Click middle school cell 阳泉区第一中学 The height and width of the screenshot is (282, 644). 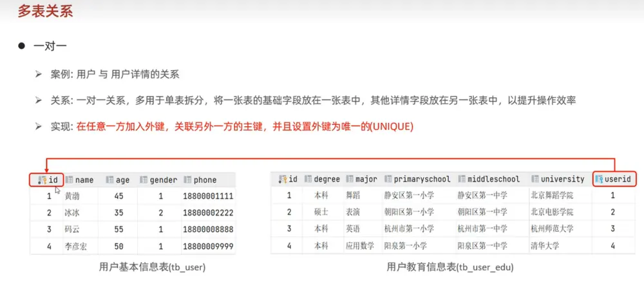point(482,246)
